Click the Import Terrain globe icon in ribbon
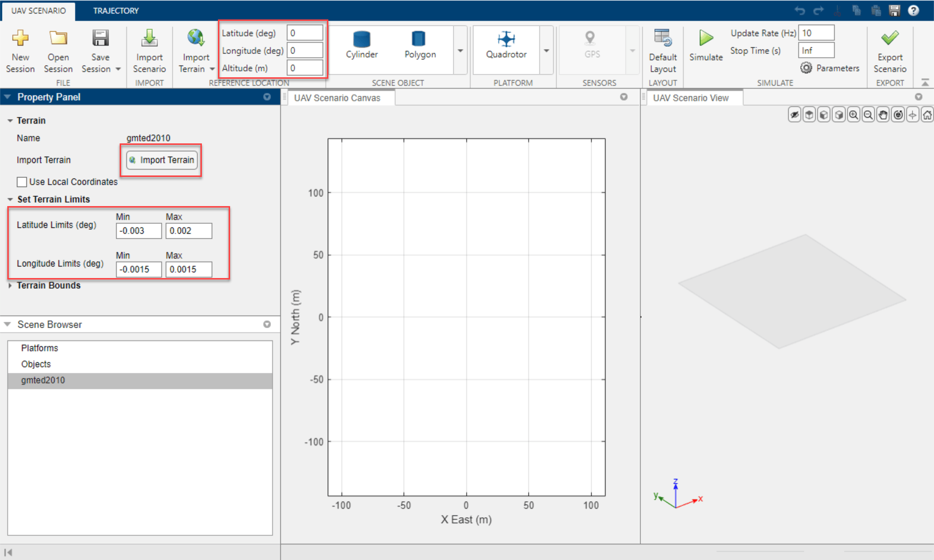Image resolution: width=934 pixels, height=560 pixels. point(196,38)
